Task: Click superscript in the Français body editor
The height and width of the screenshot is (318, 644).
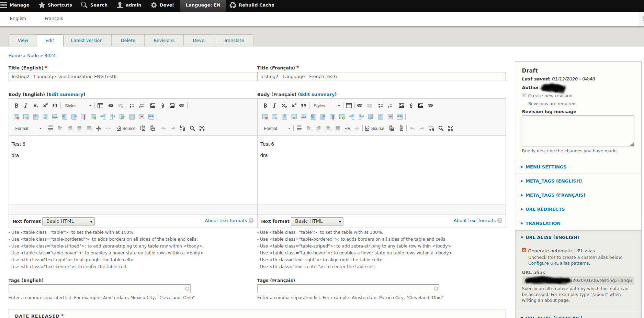Action: tap(294, 106)
